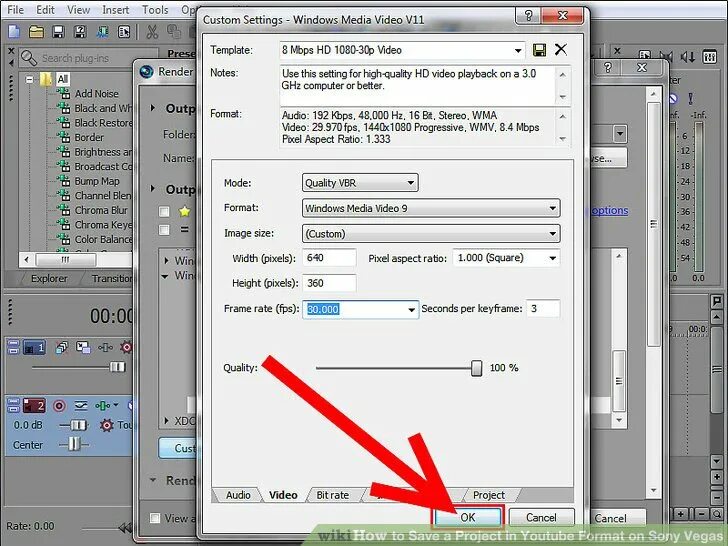Click the dim output speaker icon
This screenshot has height=546, width=728.
click(x=688, y=57)
